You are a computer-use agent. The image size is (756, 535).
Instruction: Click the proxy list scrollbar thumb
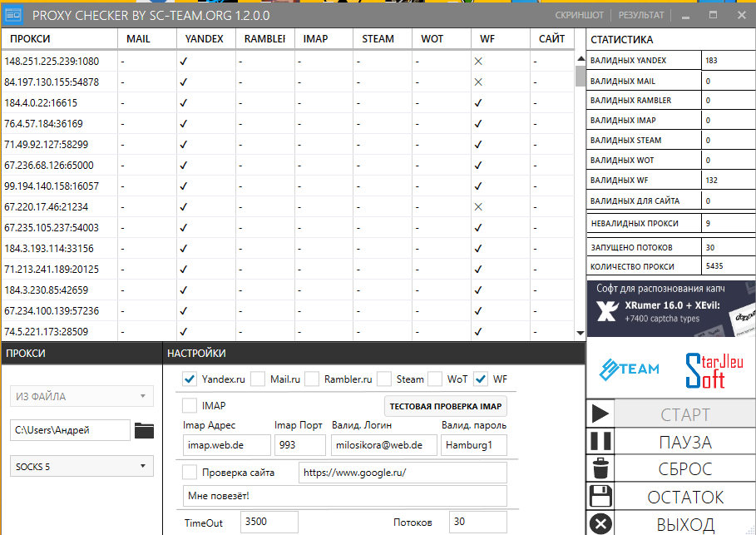pos(581,77)
